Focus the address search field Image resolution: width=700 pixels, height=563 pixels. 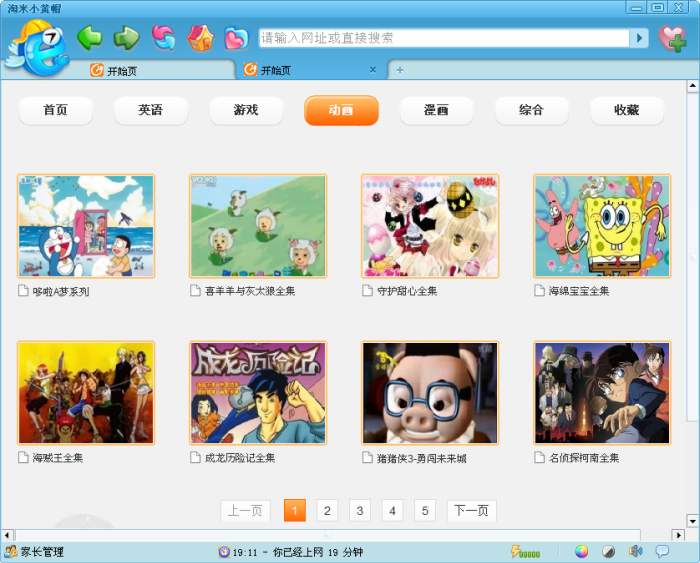[444, 38]
